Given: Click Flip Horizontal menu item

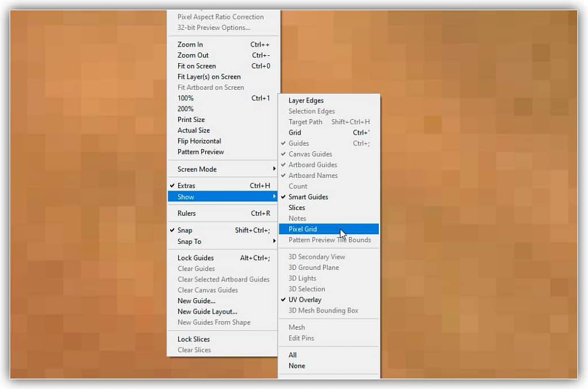Looking at the screenshot, I should (199, 141).
